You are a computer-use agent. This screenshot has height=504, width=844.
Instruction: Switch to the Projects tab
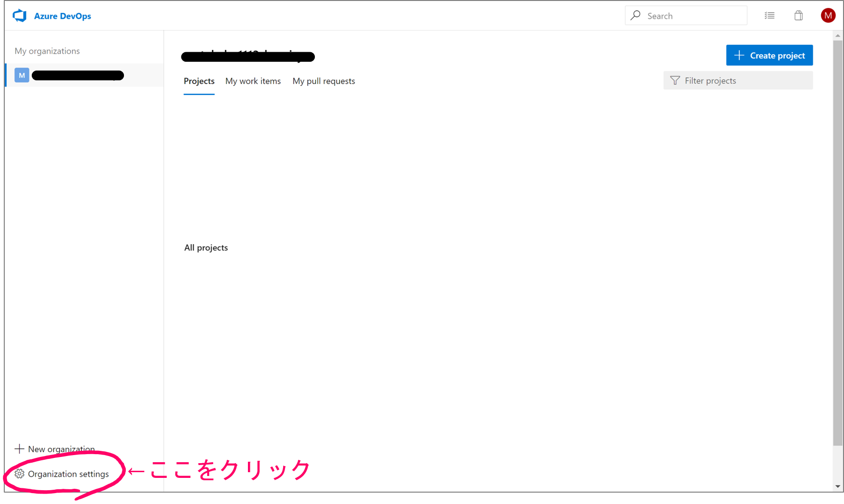(199, 81)
